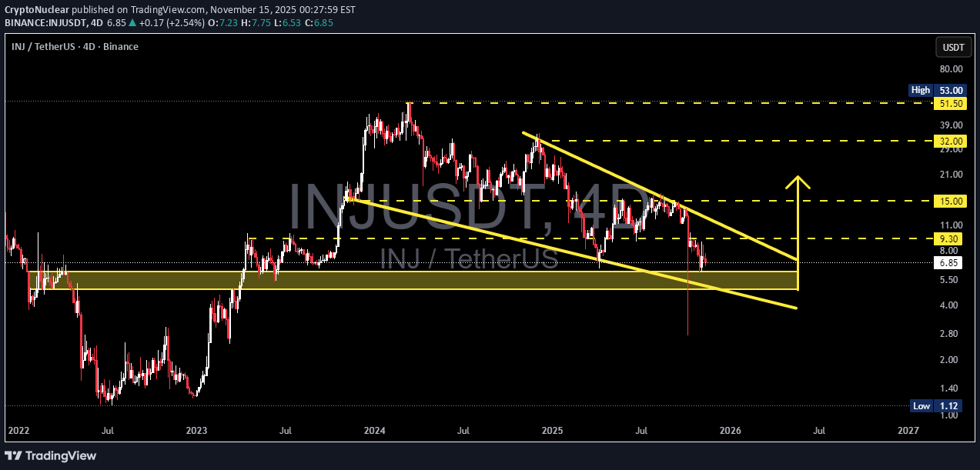The image size is (980, 470).
Task: Click the 5.50 price scale label
Action: click(948, 280)
